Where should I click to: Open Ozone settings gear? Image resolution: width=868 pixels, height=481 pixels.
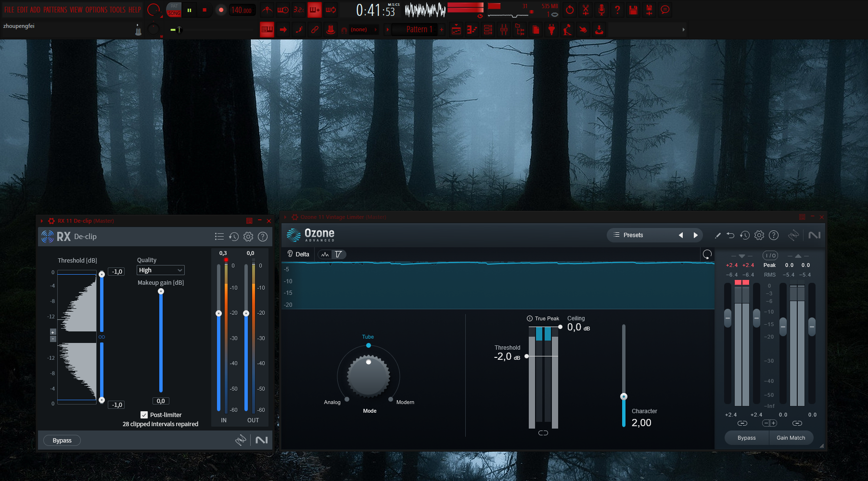[x=759, y=235]
